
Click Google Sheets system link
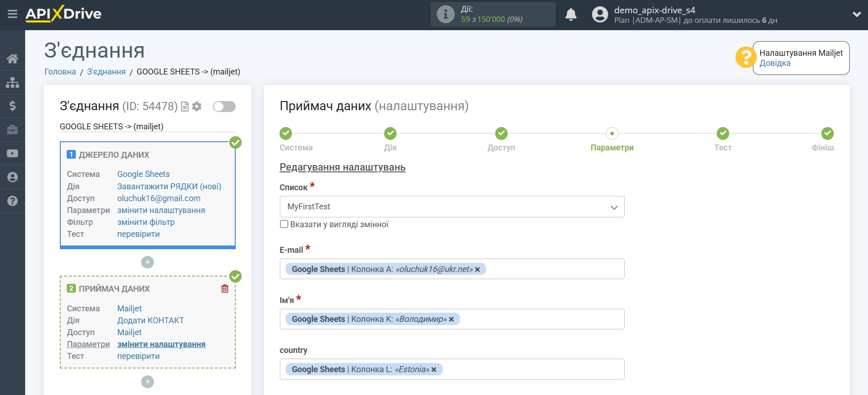pyautogui.click(x=143, y=174)
